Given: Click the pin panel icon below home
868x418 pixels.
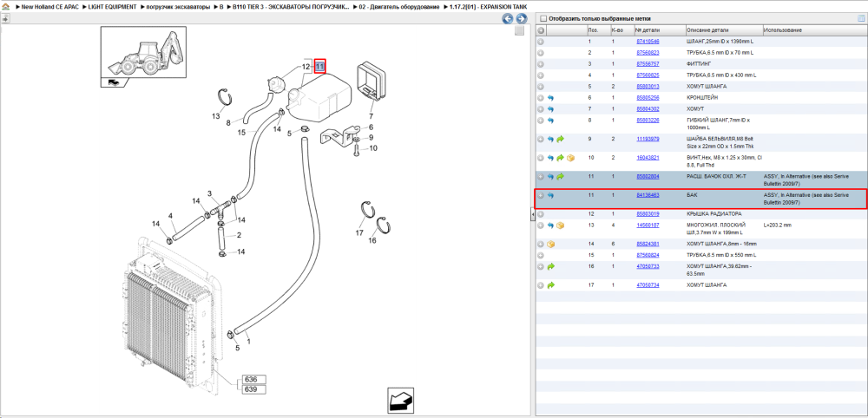Looking at the screenshot, I should [x=5, y=18].
